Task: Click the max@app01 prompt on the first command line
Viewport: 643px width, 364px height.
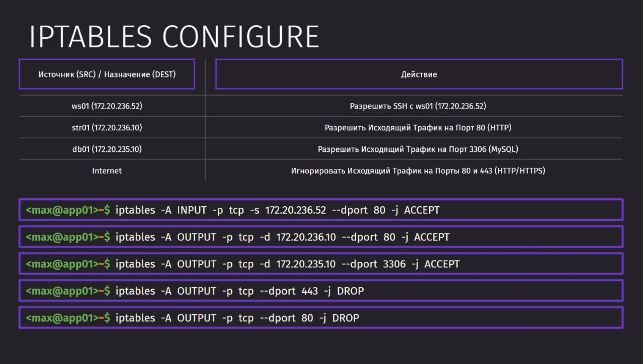Action: pos(68,210)
